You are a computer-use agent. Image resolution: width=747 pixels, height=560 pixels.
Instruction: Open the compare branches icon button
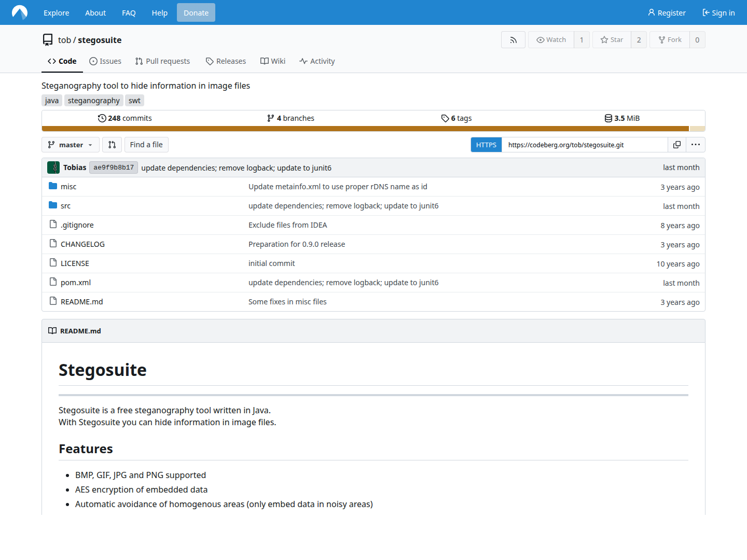tap(112, 145)
